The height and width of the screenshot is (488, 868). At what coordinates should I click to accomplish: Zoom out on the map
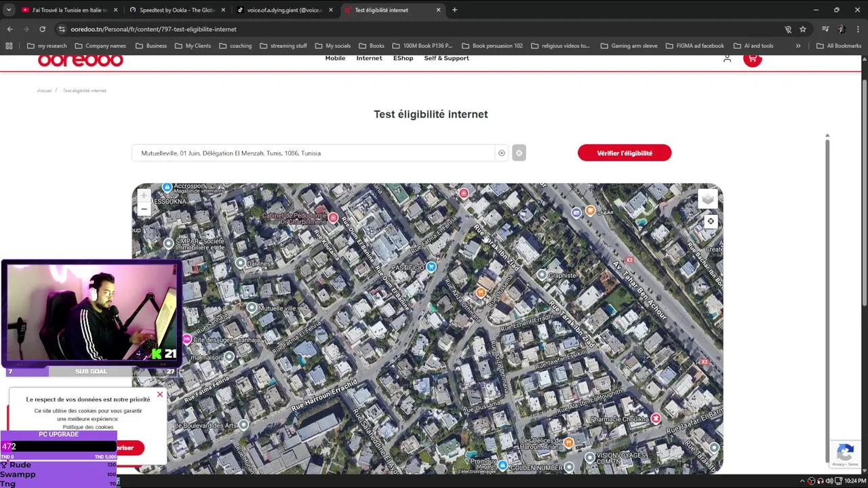click(144, 209)
